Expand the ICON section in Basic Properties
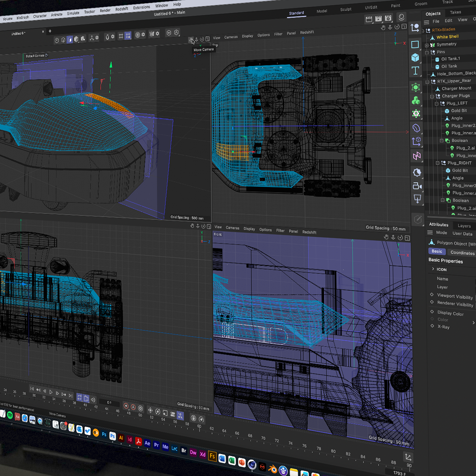 click(x=433, y=269)
